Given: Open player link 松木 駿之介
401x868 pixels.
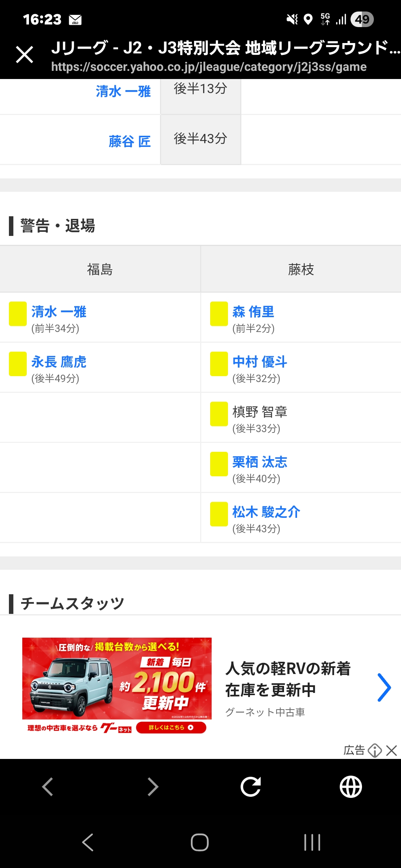Looking at the screenshot, I should (266, 512).
